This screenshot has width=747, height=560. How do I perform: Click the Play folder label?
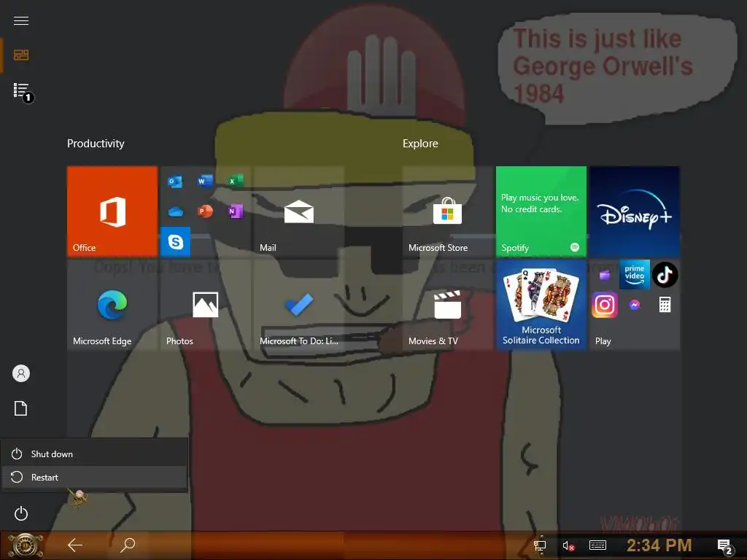click(x=603, y=341)
